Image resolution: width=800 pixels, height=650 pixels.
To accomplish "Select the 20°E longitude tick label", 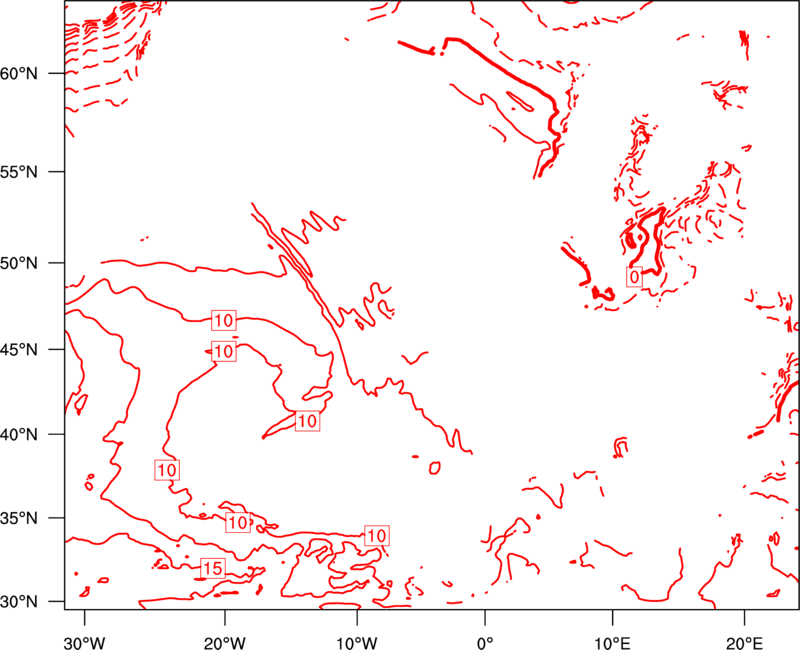I will (744, 643).
